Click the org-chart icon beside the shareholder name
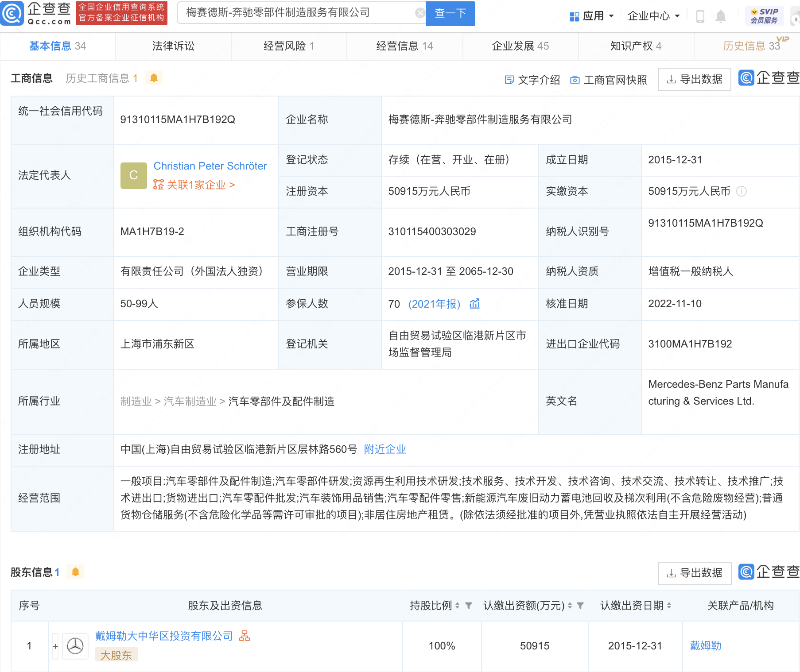 (245, 636)
